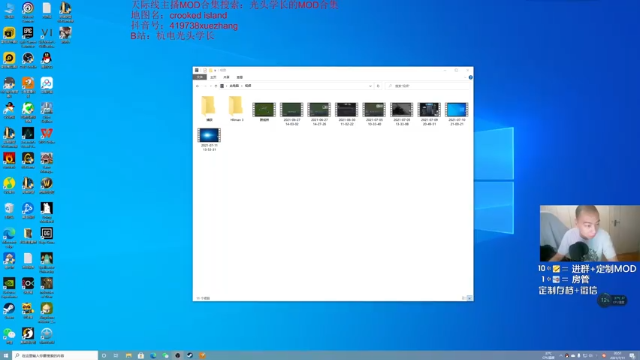Image resolution: width=640 pixels, height=360 pixels.
Task: Open the Cities Skylines desktop icon
Action: pyautogui.click(x=47, y=112)
